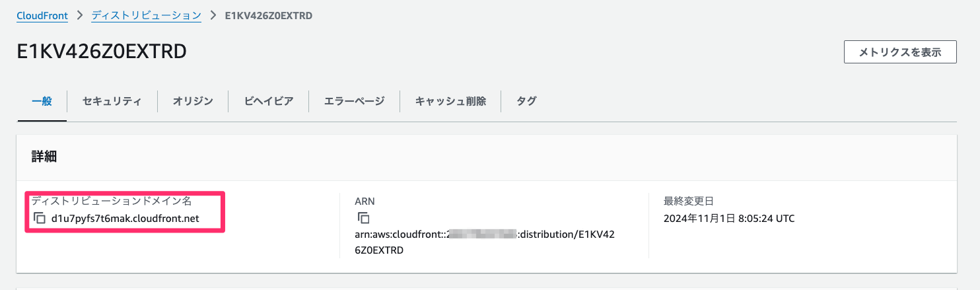
Task: Select the キャッシュ削除 tab
Action: click(450, 102)
